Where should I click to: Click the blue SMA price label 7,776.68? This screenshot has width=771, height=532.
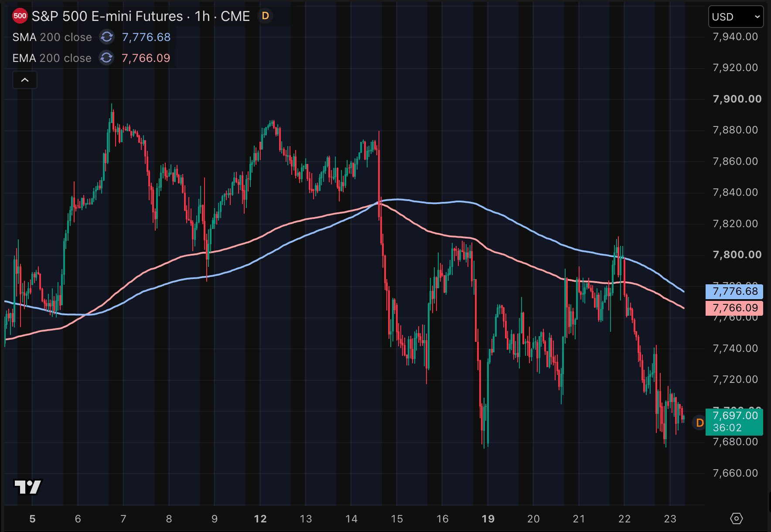coord(734,291)
